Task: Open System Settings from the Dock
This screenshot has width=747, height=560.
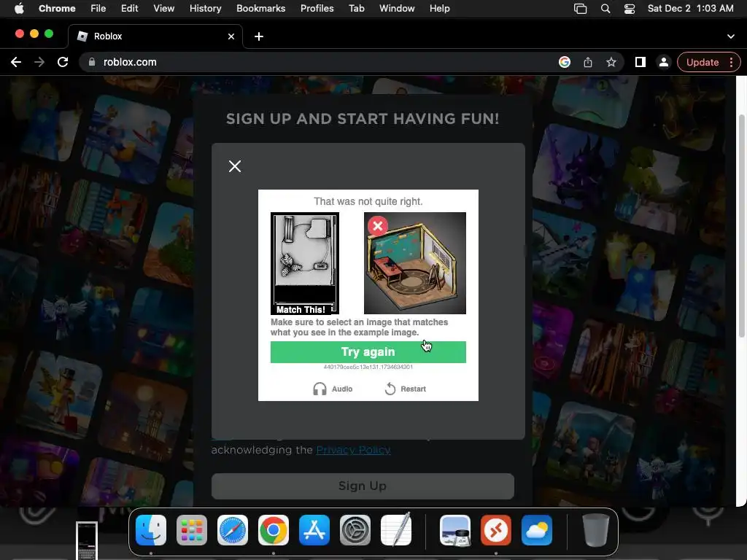Action: (x=355, y=530)
